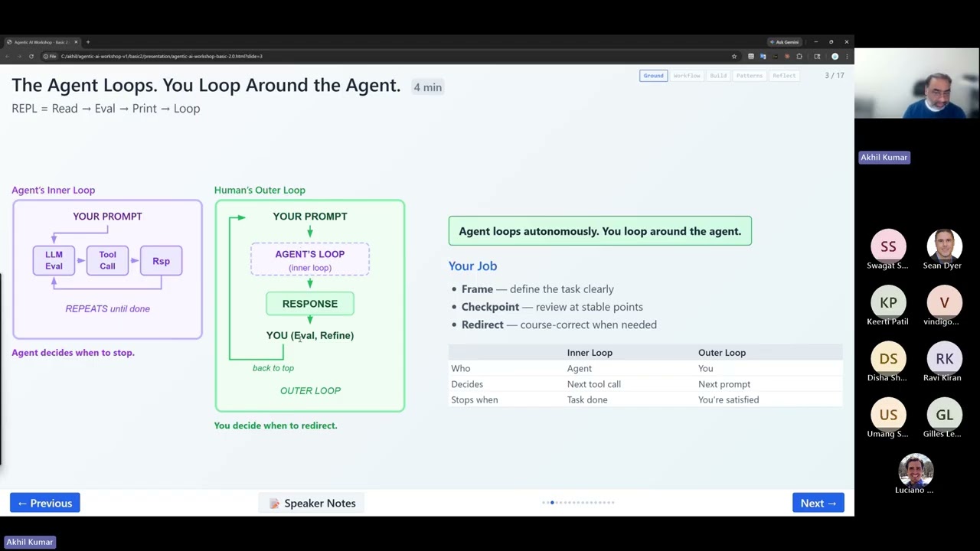Click the active slide progress dot

(552, 503)
